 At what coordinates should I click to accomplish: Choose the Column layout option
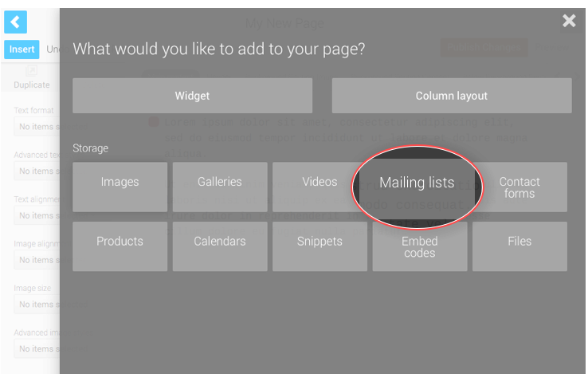[452, 96]
